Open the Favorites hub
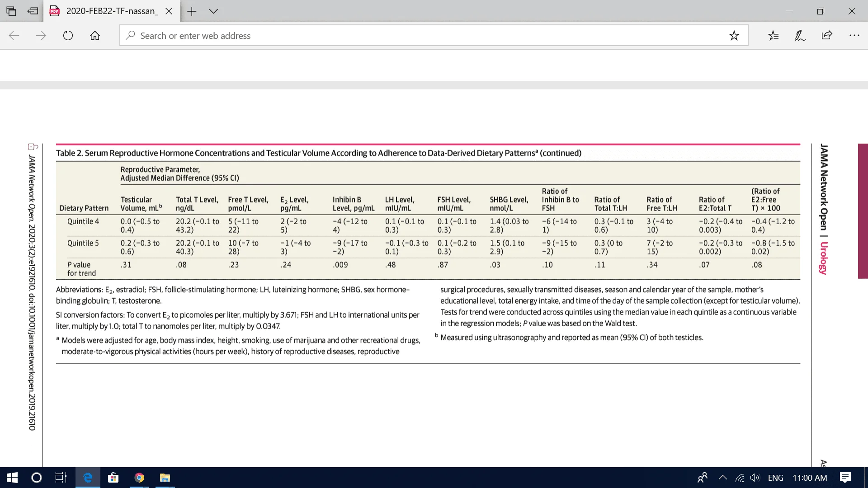The image size is (868, 488). [774, 36]
